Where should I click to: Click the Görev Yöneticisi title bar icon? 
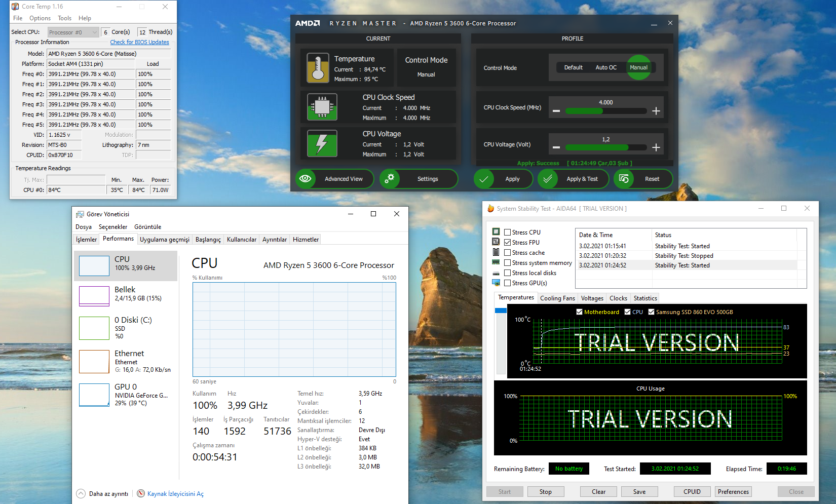point(80,214)
